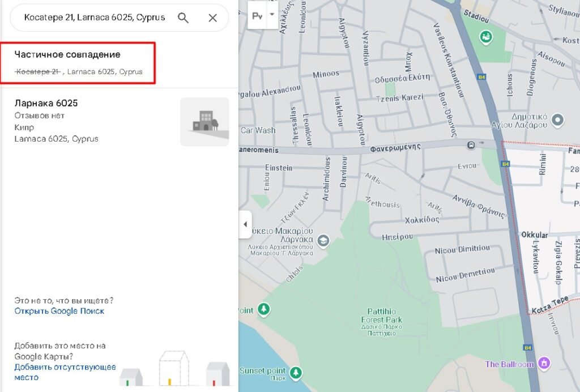Click the Einstein street label
This screenshot has height=392, width=580.
point(279,168)
